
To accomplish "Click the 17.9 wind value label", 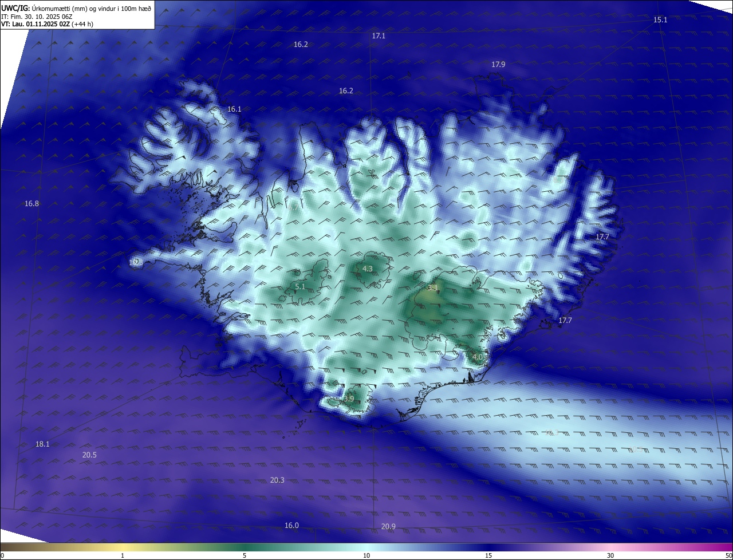I will point(498,65).
